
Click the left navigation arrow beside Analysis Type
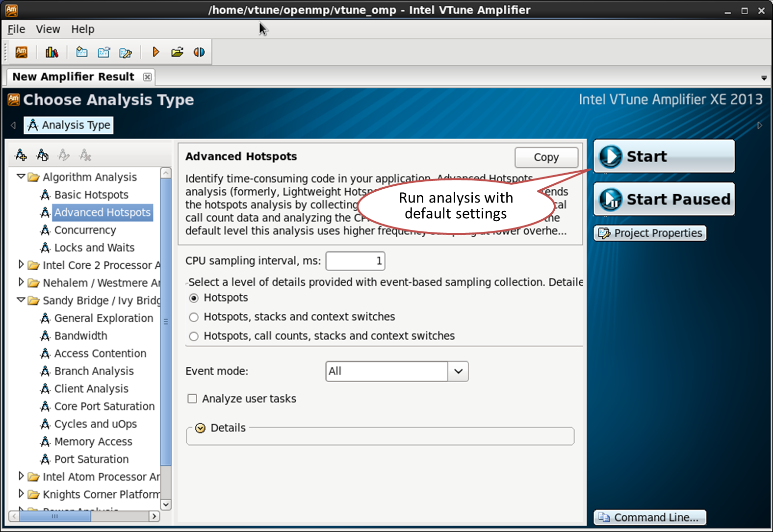(x=13, y=126)
